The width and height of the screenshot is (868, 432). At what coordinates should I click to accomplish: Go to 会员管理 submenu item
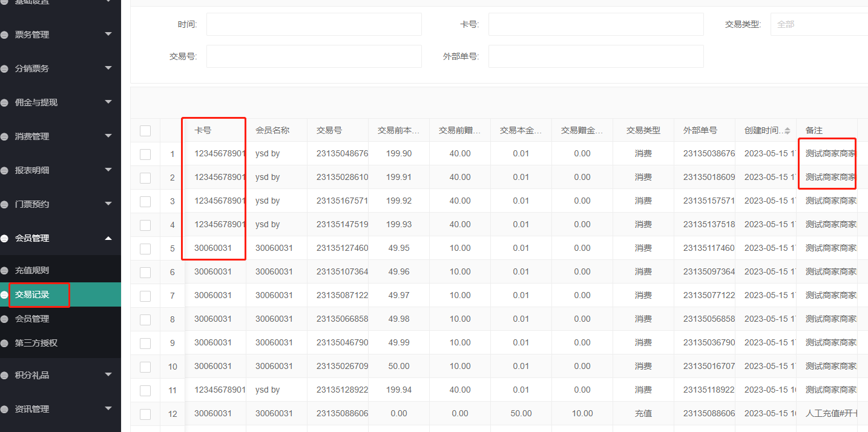click(32, 319)
